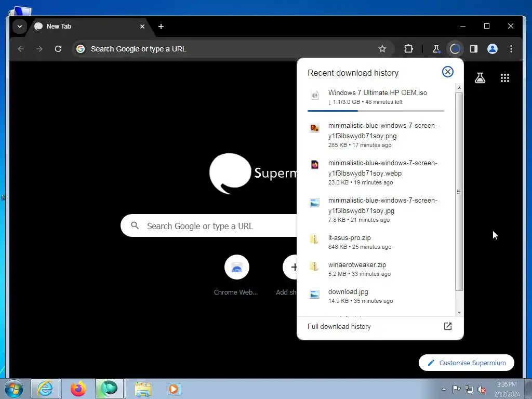Image resolution: width=532 pixels, height=399 pixels.
Task: Open the y1f3lbswydb71soy.webp download entry
Action: click(x=376, y=172)
